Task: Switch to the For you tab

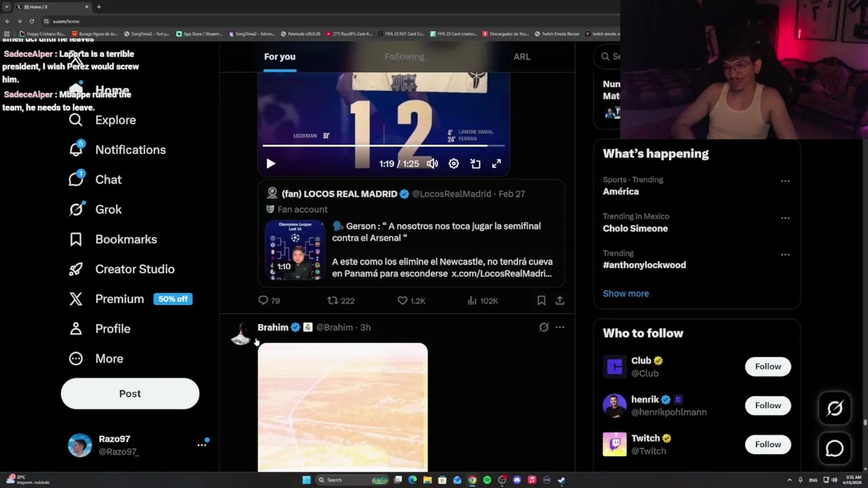Action: point(279,57)
